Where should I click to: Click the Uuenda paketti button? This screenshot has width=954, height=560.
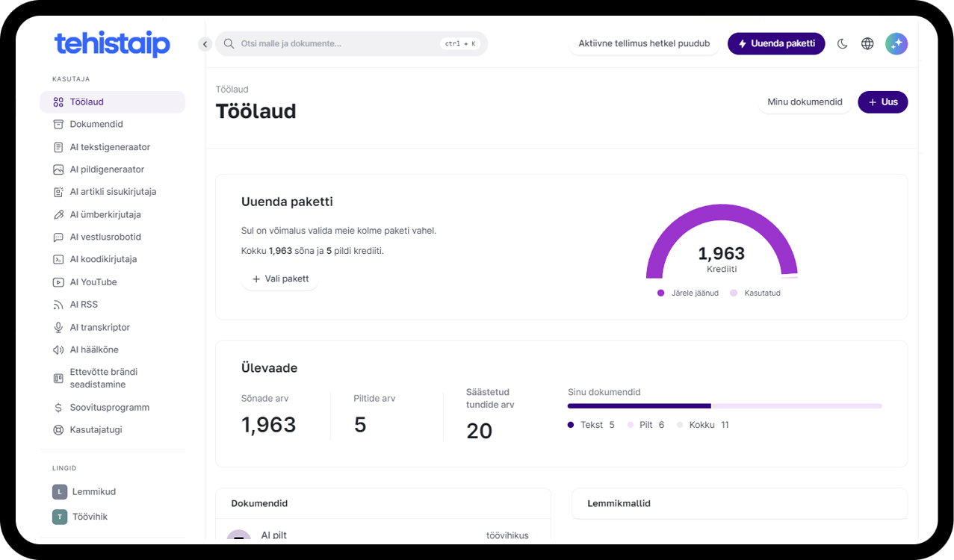click(x=776, y=43)
